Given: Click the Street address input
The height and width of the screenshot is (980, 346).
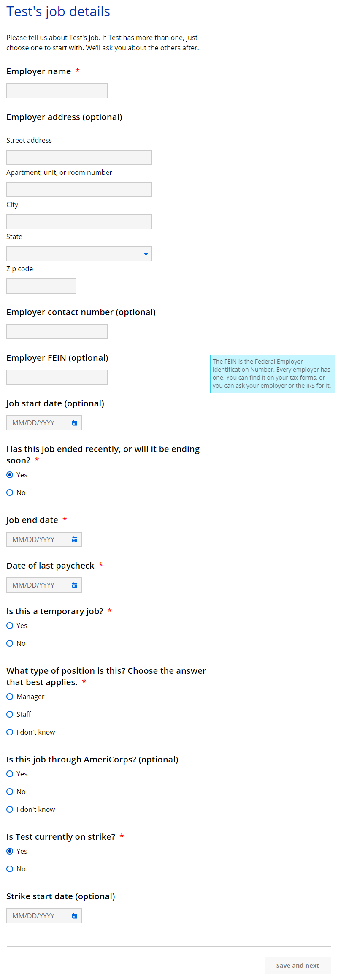Looking at the screenshot, I should pos(79,158).
